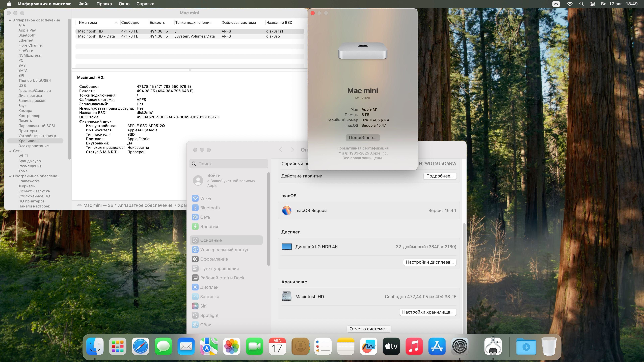Select Основные in System Settings sidebar
Viewport: 644px width, 362px height.
226,240
